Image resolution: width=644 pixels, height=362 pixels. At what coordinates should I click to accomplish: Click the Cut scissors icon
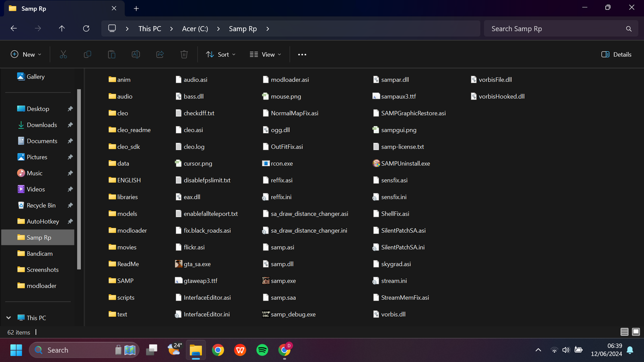pos(63,54)
